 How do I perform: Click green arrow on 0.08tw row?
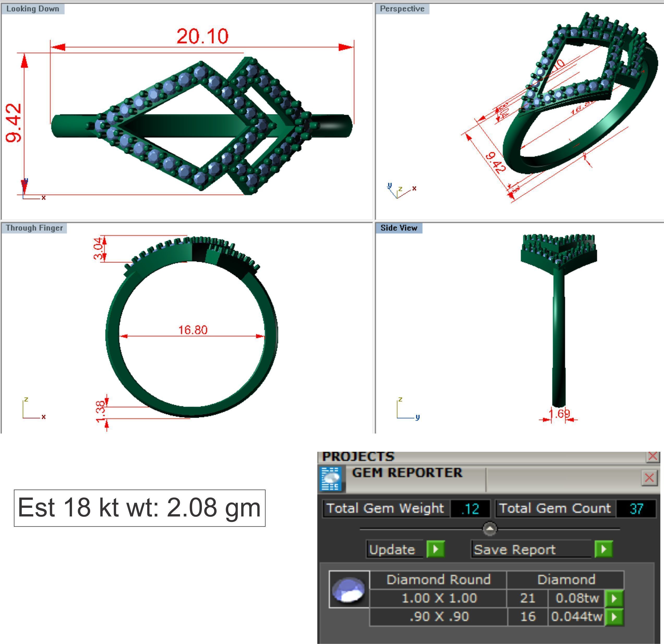pos(614,599)
